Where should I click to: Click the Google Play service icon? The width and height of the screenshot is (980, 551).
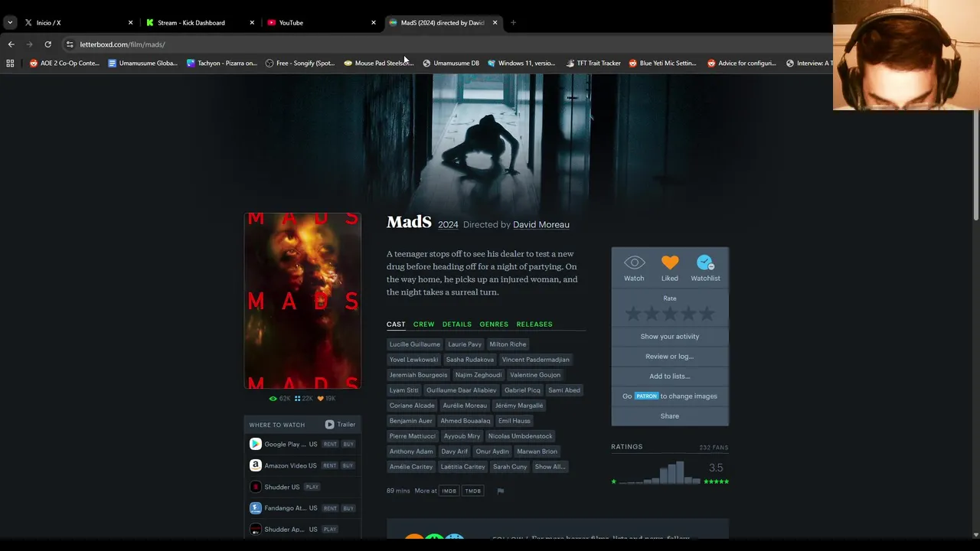pyautogui.click(x=256, y=444)
